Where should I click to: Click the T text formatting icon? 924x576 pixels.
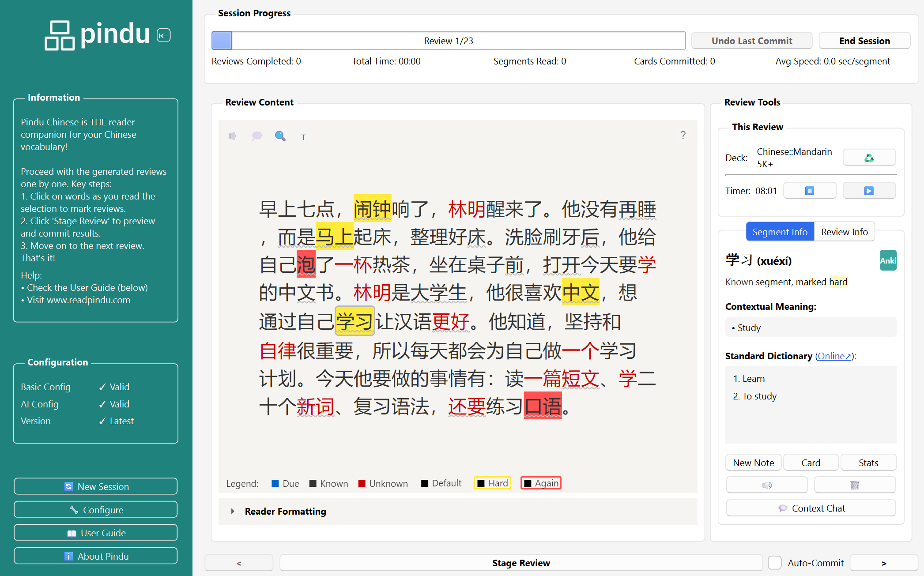(x=303, y=137)
